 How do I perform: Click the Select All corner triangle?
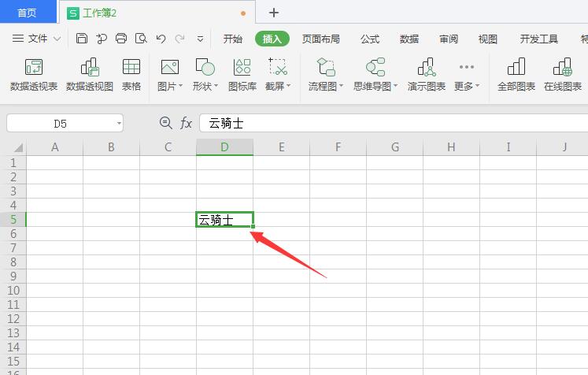coord(17,147)
